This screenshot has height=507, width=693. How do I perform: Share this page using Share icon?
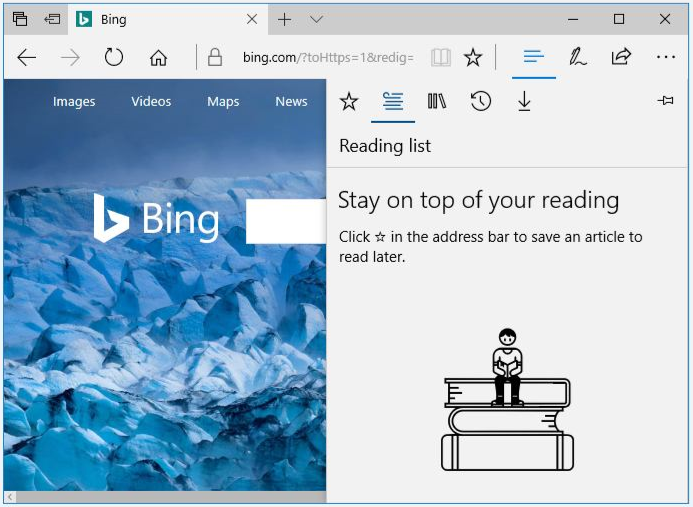(621, 57)
